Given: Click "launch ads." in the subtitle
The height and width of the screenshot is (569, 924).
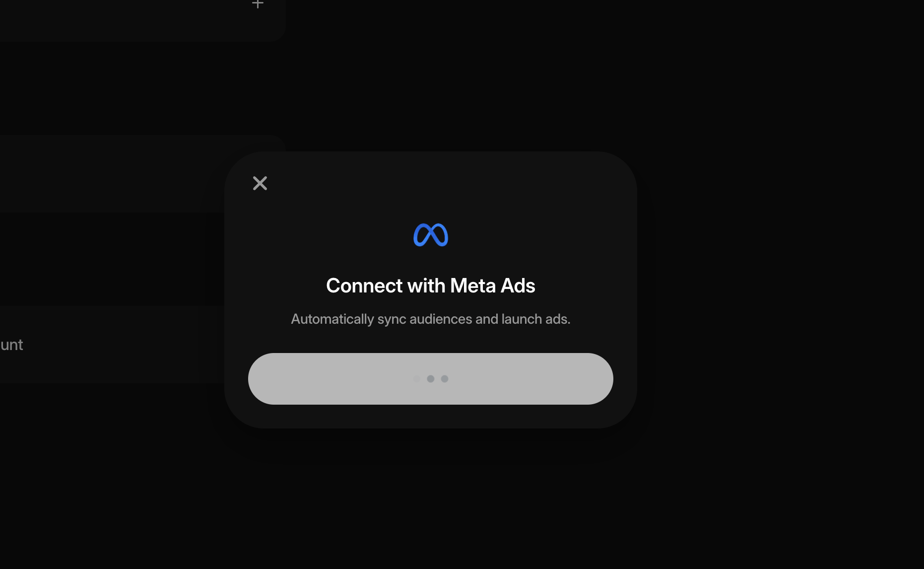Looking at the screenshot, I should pyautogui.click(x=536, y=319).
